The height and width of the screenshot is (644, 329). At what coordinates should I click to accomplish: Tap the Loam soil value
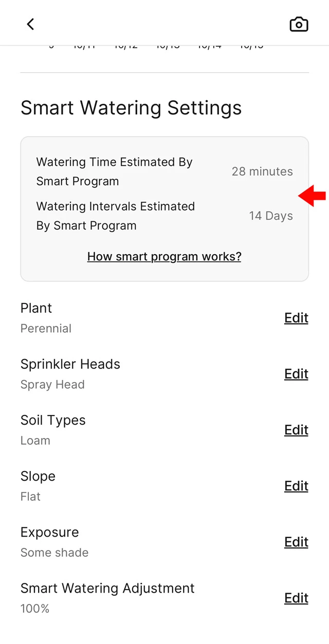point(35,441)
